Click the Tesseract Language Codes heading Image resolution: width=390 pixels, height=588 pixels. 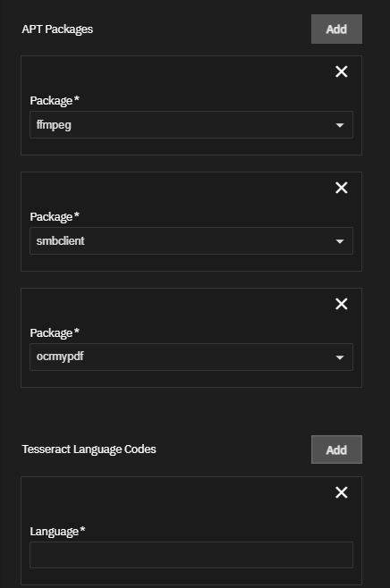pos(89,449)
